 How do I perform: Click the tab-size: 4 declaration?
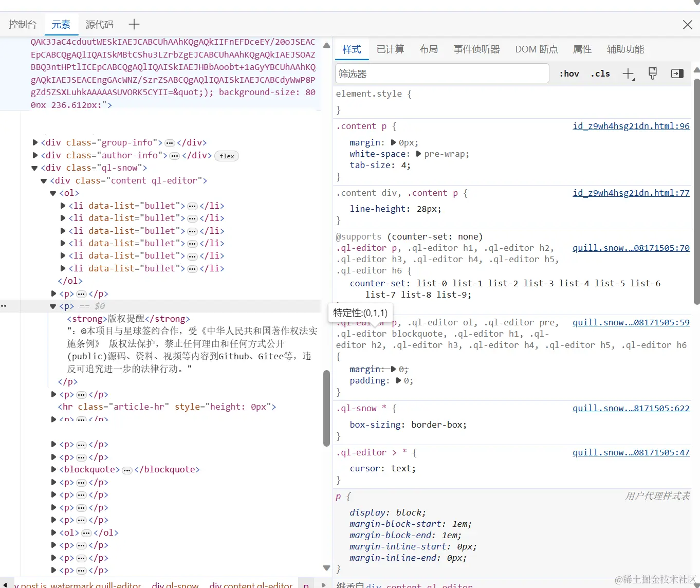pyautogui.click(x=380, y=166)
